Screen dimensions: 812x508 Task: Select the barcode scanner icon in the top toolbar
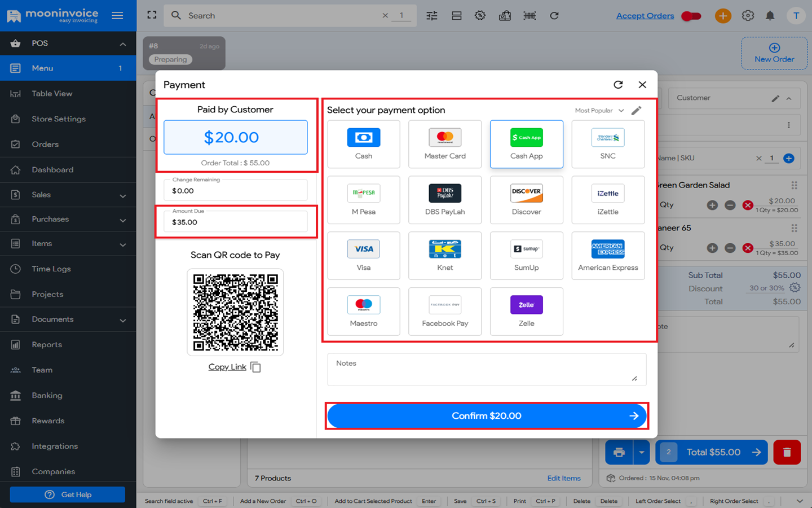click(529, 15)
